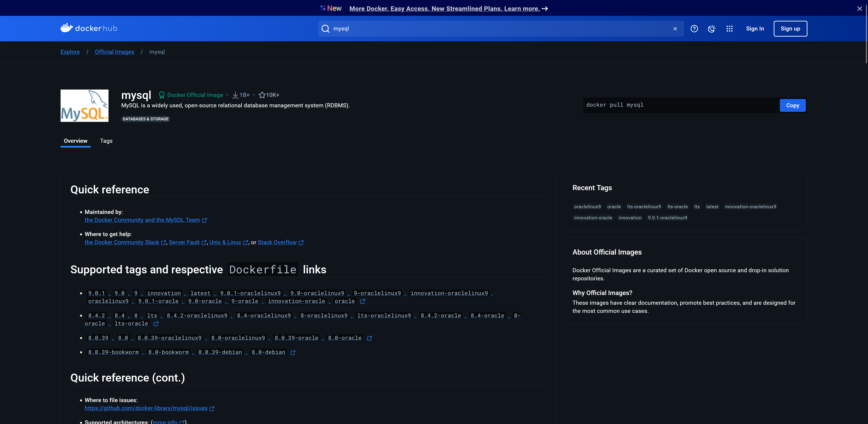Image resolution: width=868 pixels, height=424 pixels.
Task: Click the 8.0.39-bookworm Dockerfile tag link
Action: [x=113, y=352]
